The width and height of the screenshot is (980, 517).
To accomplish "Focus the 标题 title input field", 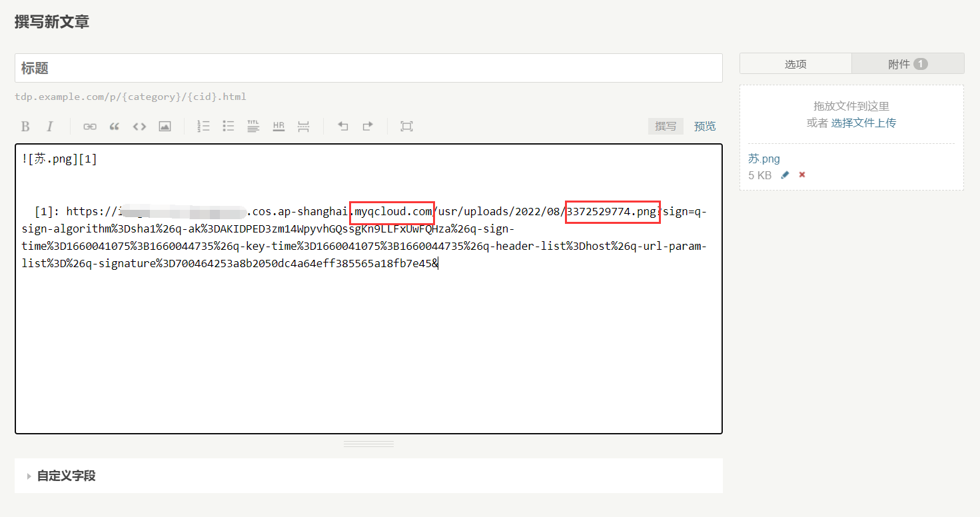I will 368,68.
